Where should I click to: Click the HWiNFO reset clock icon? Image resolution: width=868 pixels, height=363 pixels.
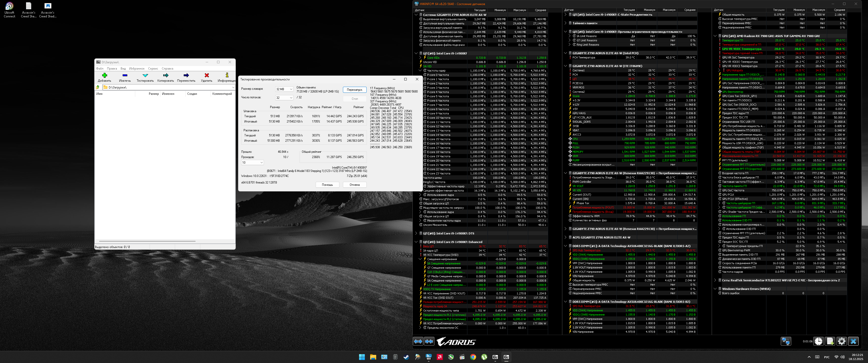point(819,341)
